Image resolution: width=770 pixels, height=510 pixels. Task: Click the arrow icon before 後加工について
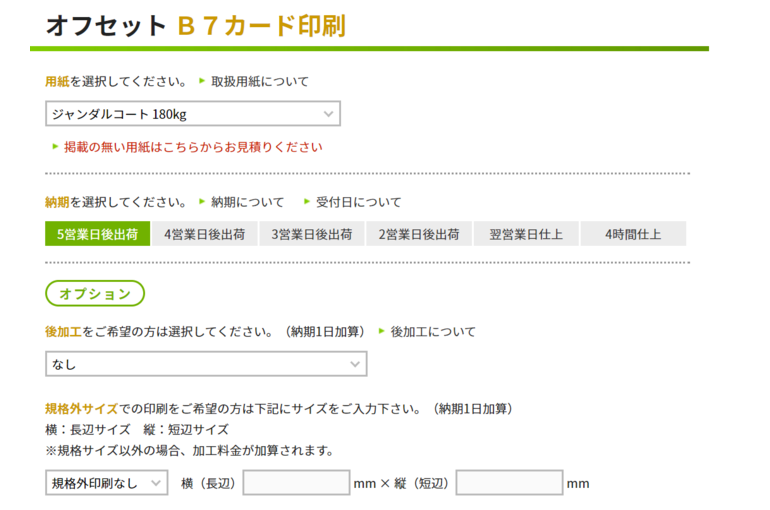tap(381, 331)
